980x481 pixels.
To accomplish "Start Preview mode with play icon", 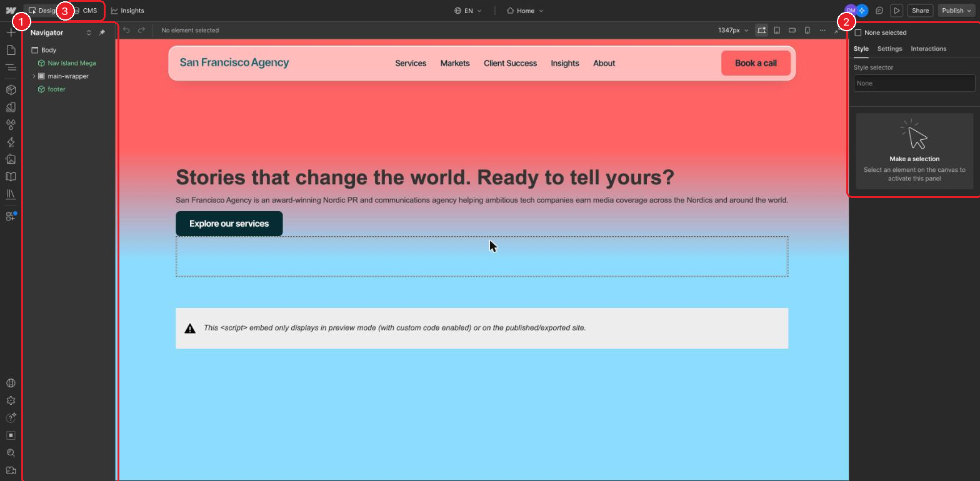I will 897,11.
